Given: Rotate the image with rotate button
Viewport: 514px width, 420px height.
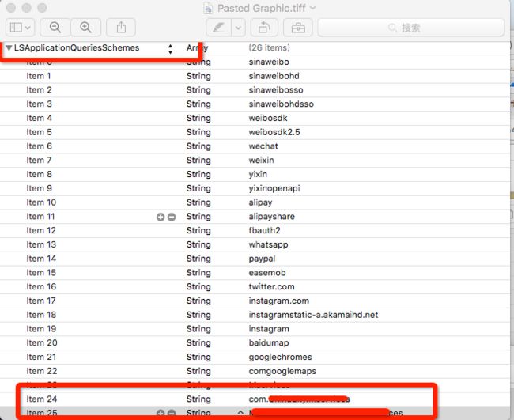Looking at the screenshot, I should click(x=264, y=27).
